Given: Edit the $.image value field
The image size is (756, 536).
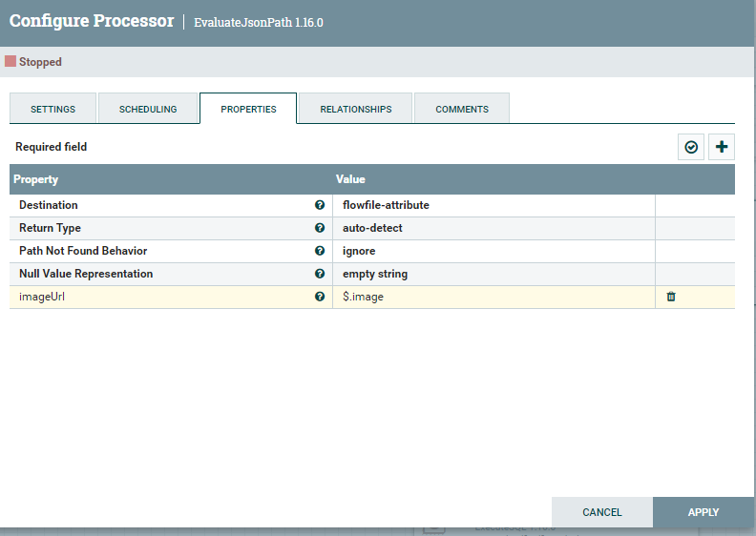Looking at the screenshot, I should 493,297.
